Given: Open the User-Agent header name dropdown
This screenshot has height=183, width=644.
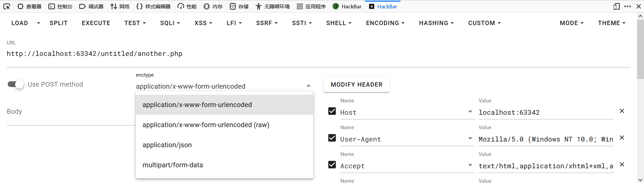Looking at the screenshot, I should (x=470, y=139).
